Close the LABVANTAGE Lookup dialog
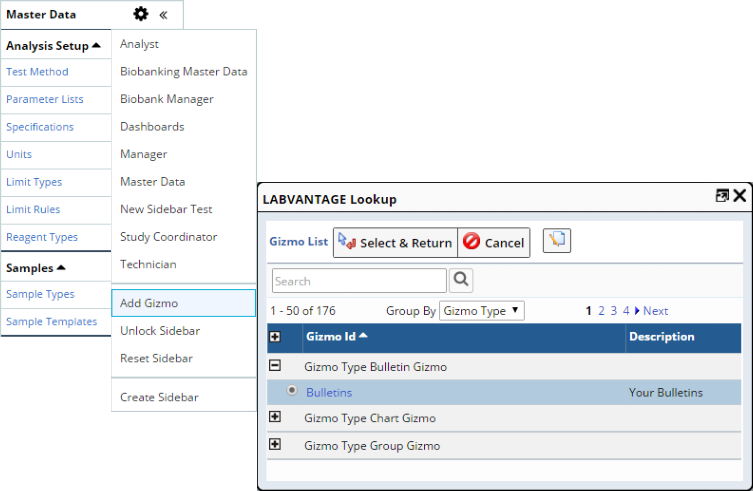 click(740, 195)
